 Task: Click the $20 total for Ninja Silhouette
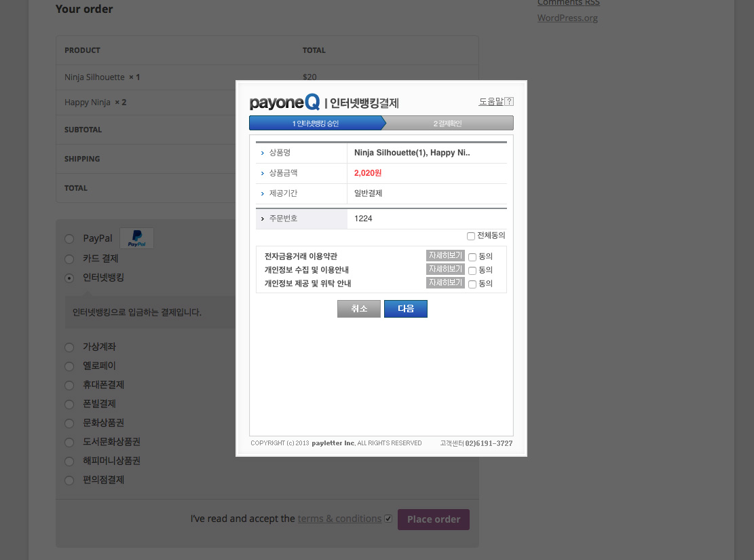pos(309,77)
